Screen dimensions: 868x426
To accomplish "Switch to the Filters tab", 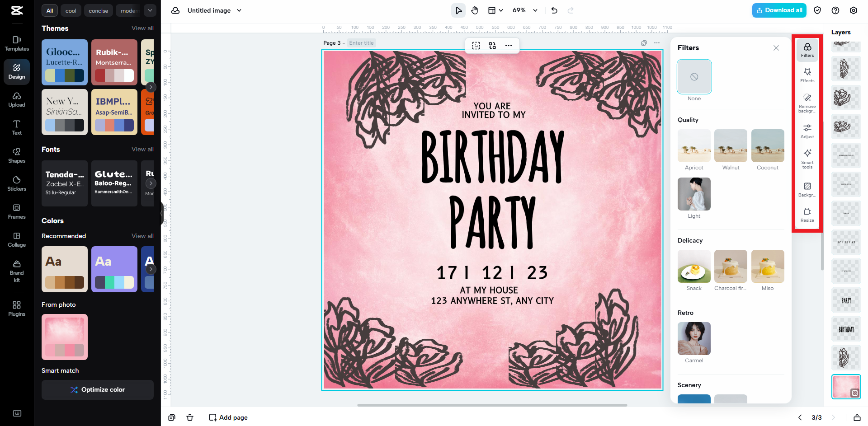I will coord(807,49).
